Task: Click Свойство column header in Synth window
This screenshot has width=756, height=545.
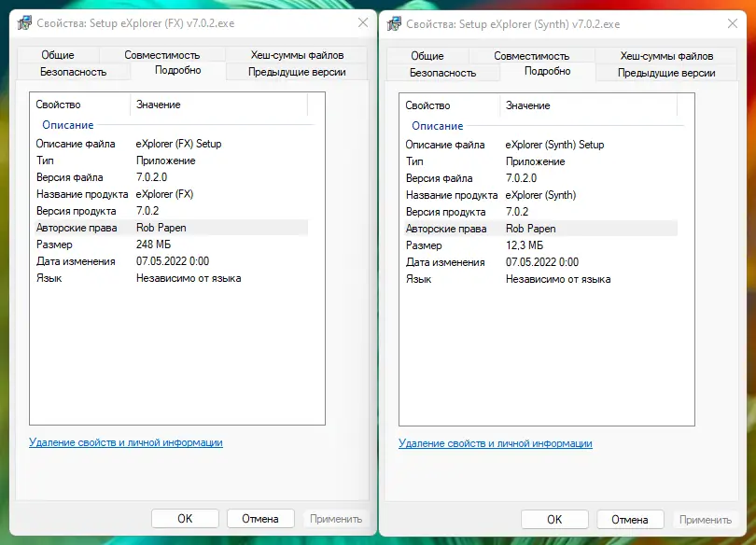Action: (449, 105)
